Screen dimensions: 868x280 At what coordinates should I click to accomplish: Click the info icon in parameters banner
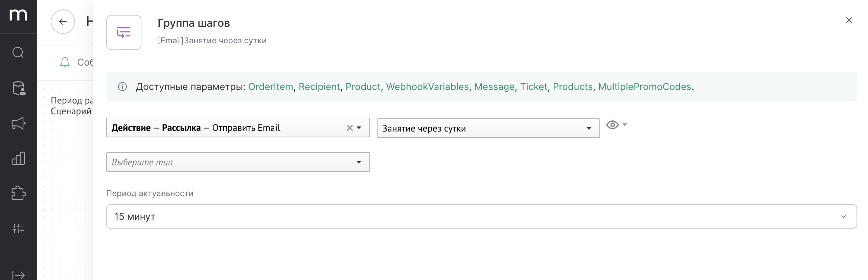pos(122,87)
